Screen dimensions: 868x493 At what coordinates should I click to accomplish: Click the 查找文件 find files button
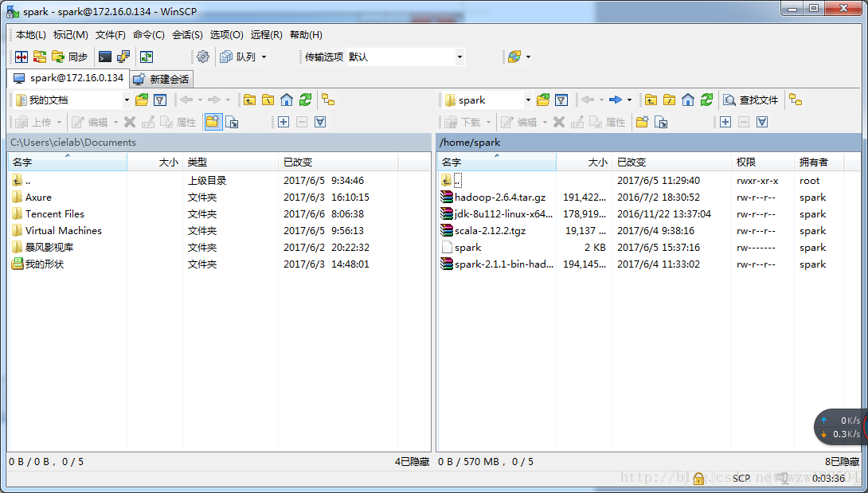pyautogui.click(x=751, y=100)
